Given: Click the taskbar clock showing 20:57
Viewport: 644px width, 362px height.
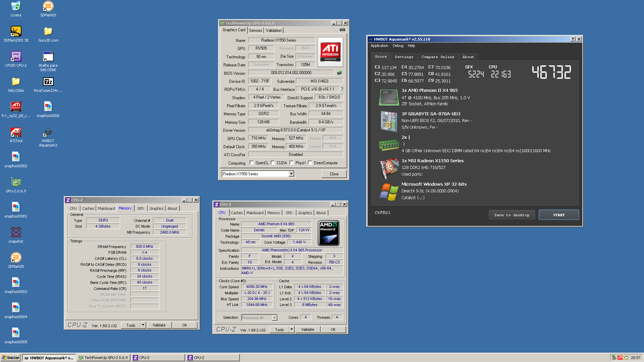Looking at the screenshot, I should pyautogui.click(x=635, y=358).
